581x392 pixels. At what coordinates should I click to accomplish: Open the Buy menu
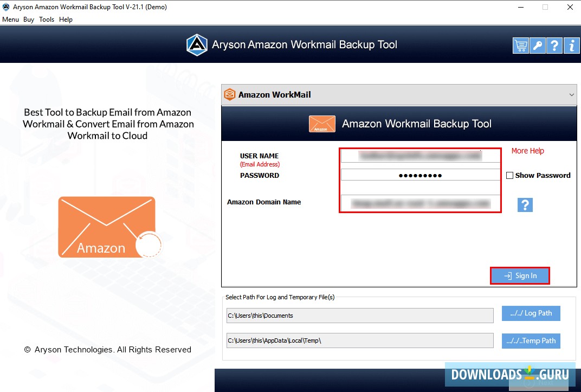[x=28, y=19]
